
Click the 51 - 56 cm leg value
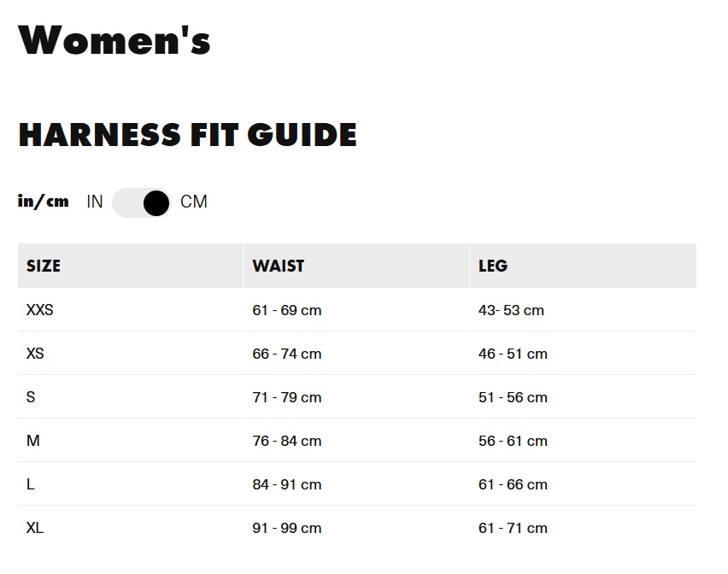tap(513, 397)
